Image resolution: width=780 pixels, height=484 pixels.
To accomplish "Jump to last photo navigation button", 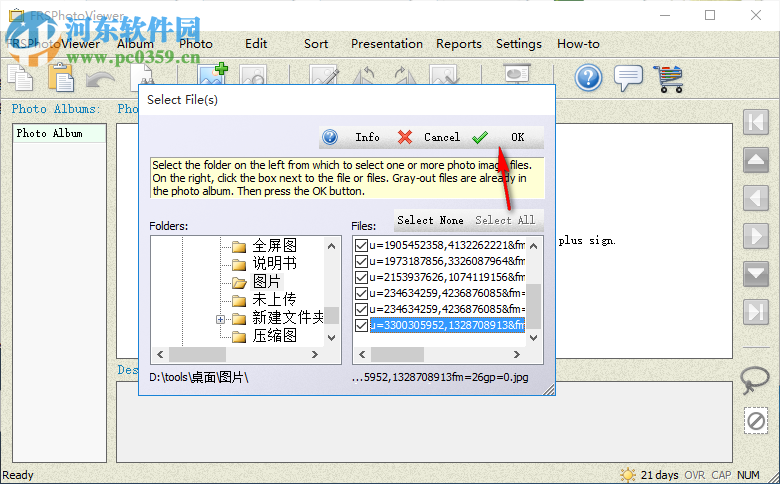I will coord(756,312).
